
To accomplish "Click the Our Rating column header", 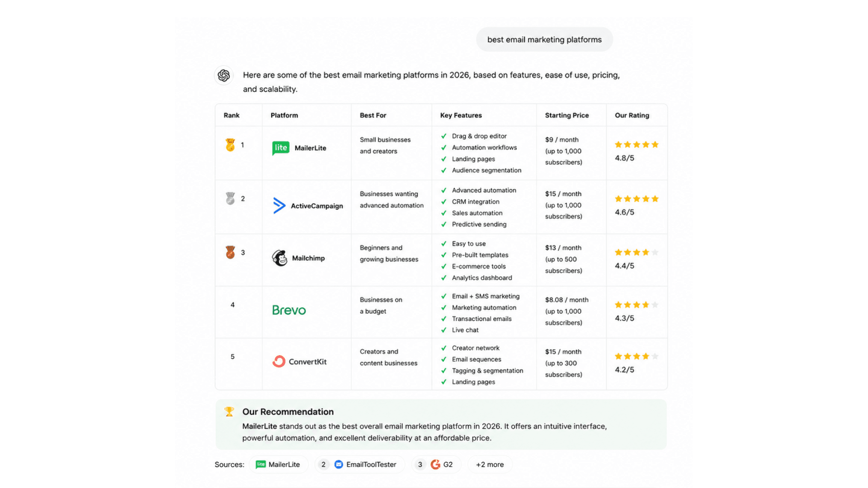I will click(632, 115).
